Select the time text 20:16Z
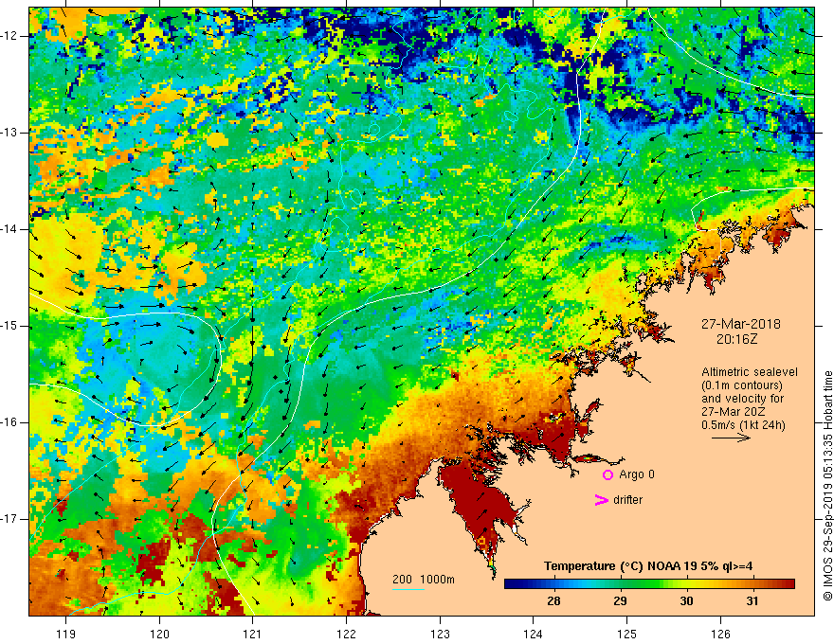Image resolution: width=834 pixels, height=644 pixels. (736, 339)
